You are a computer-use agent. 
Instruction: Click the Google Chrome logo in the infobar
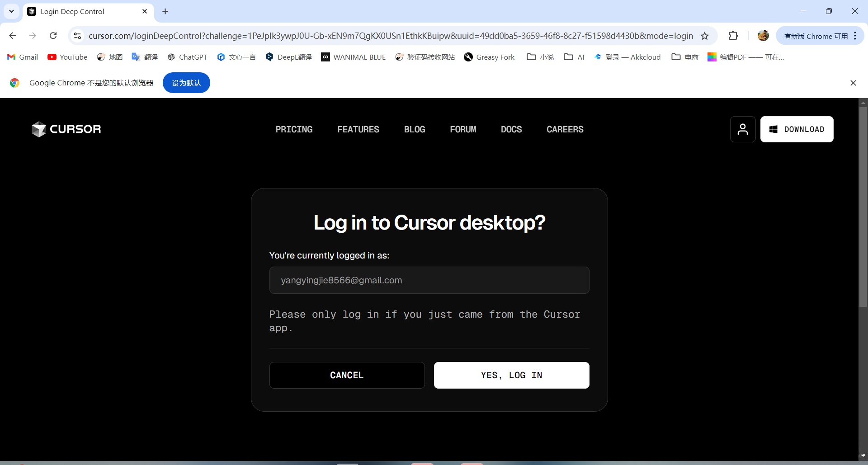click(x=15, y=83)
